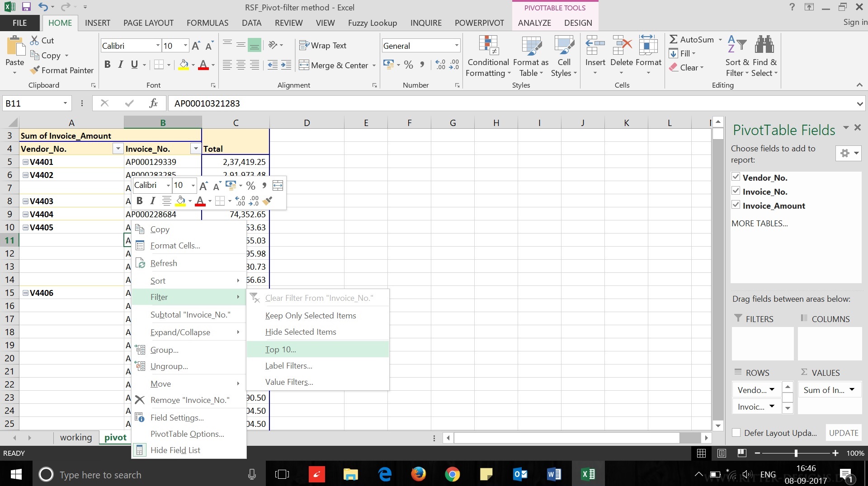
Task: Click the Delete cells icon
Action: coord(621,46)
